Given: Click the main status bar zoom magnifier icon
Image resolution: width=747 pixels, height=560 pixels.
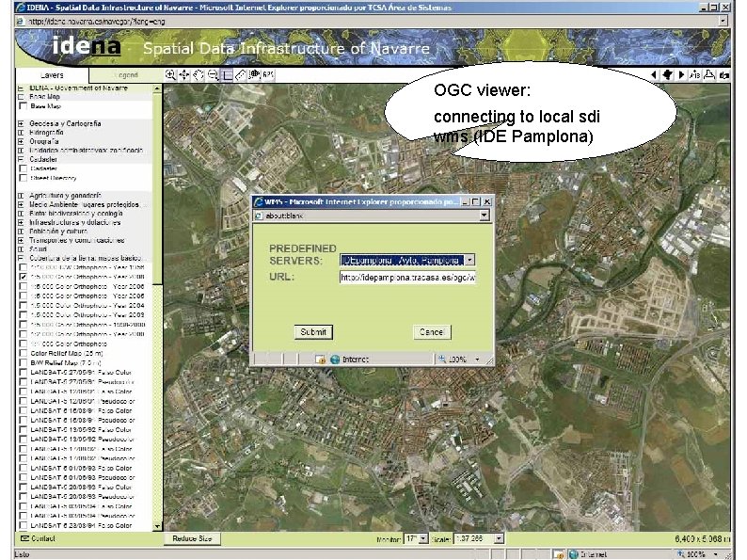Looking at the screenshot, I should click(681, 554).
